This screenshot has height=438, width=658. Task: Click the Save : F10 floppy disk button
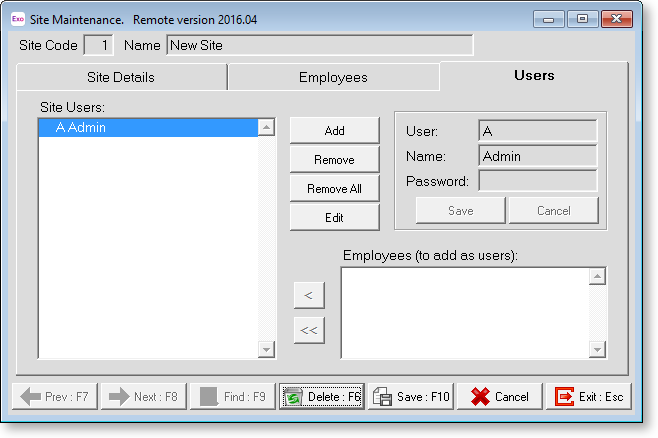(411, 397)
